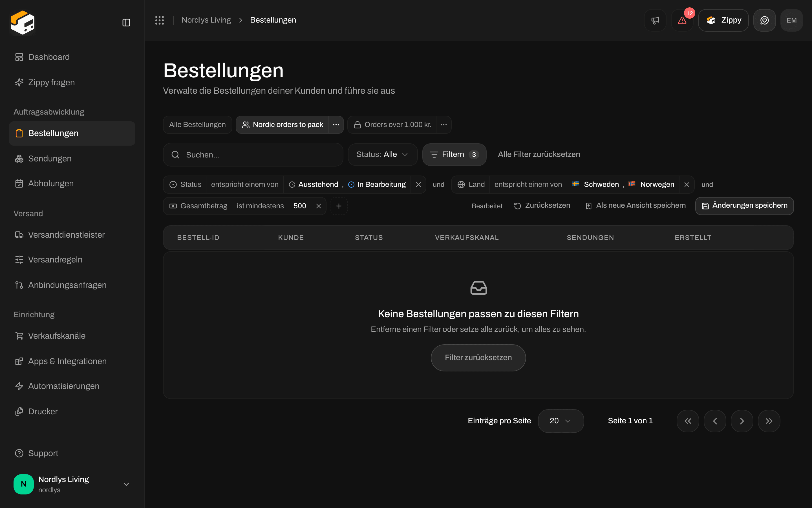Screen dimensions: 812x508
Task: Edit the Gesamtbetrag value 500
Action: [x=300, y=206]
